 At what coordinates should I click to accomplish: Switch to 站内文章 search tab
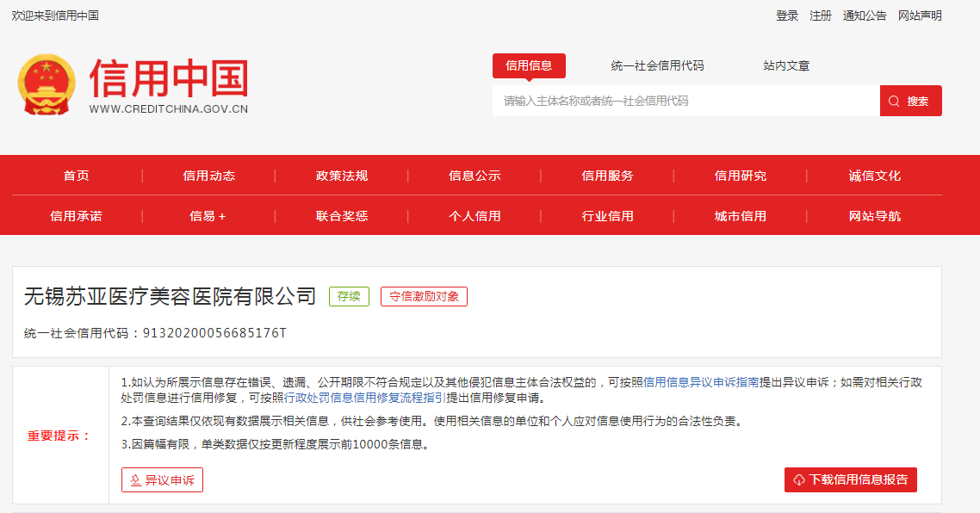click(x=786, y=65)
